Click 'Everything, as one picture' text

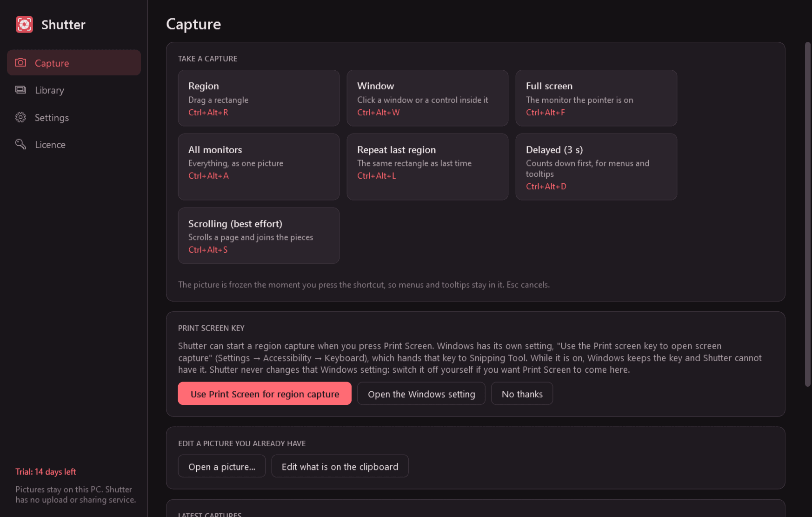(x=236, y=163)
